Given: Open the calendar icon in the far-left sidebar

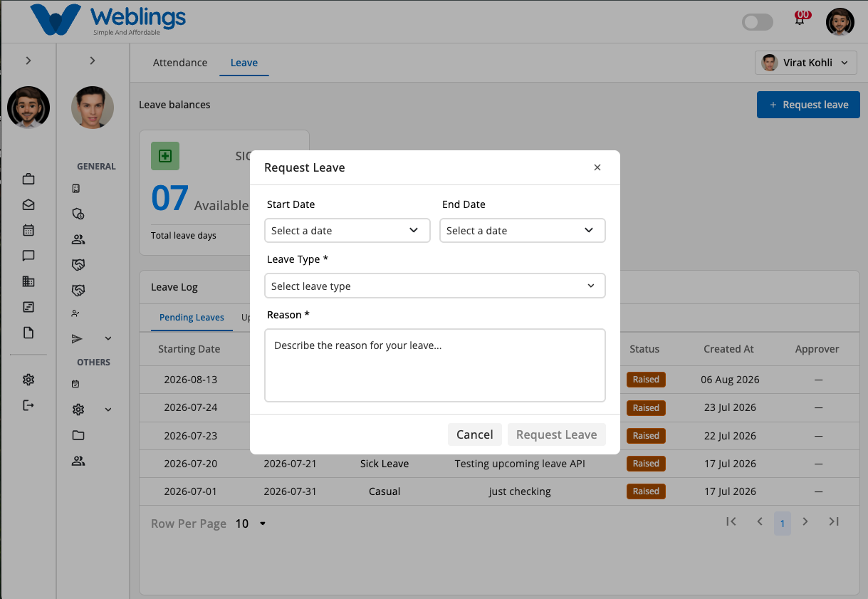Looking at the screenshot, I should tap(28, 230).
